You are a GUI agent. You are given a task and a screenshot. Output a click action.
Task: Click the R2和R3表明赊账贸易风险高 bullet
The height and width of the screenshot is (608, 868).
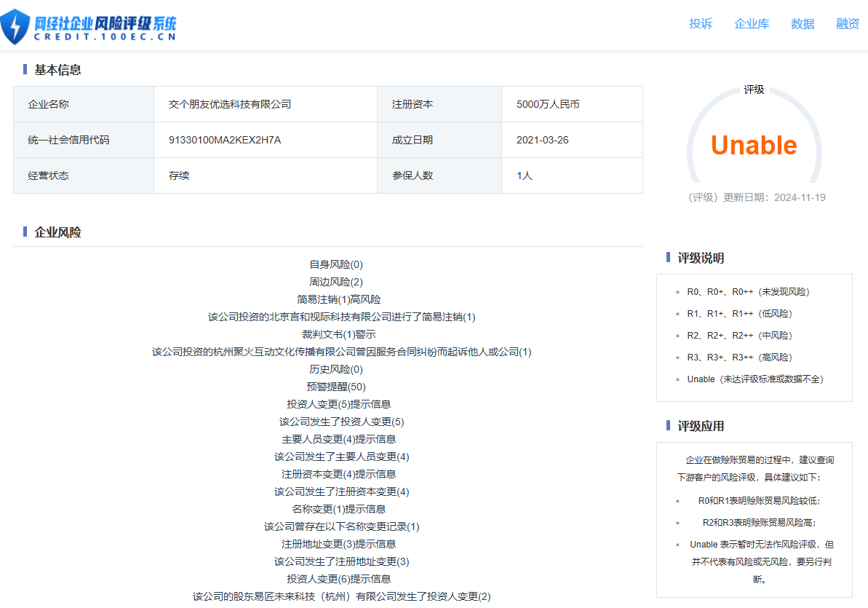tap(759, 523)
